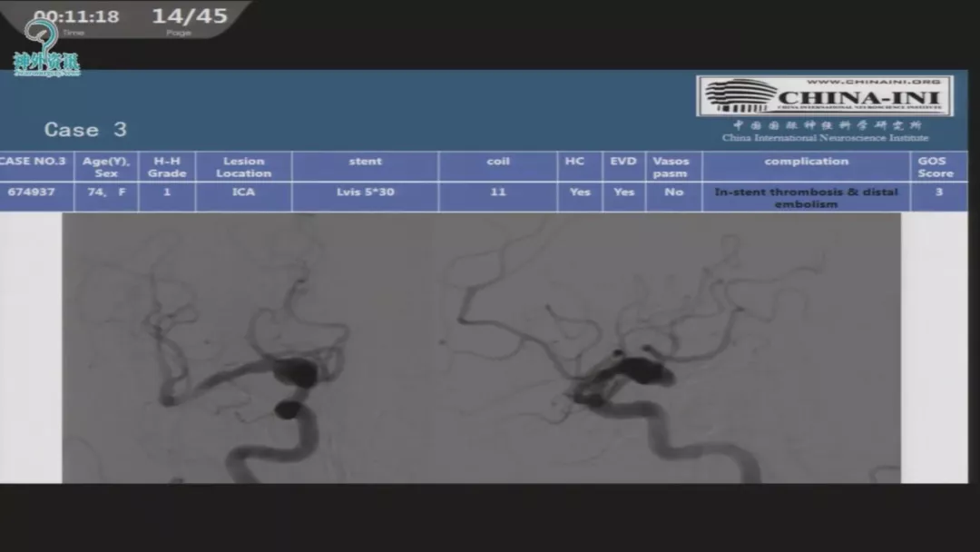980x552 pixels.
Task: Click the "ICA" lesion location cell
Action: tap(244, 197)
